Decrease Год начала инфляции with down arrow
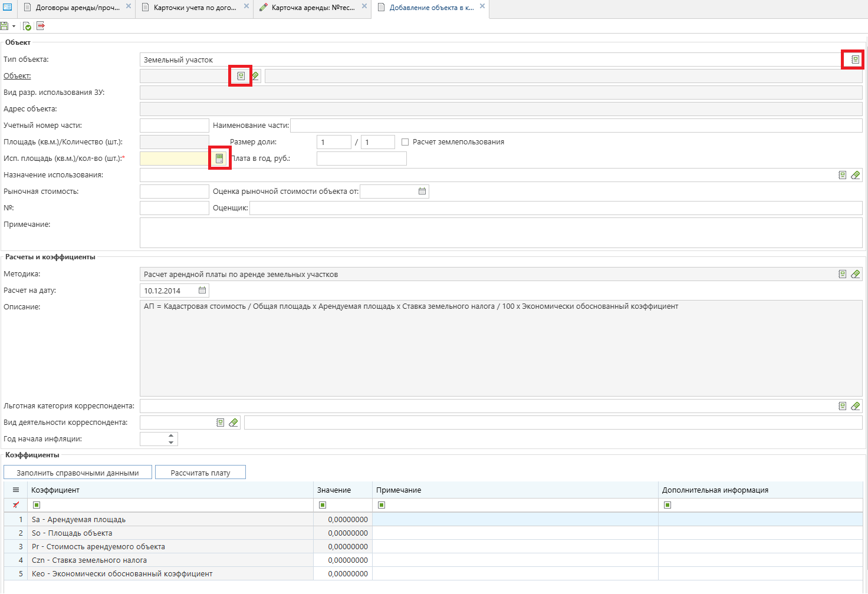The image size is (868, 594). coord(171,442)
